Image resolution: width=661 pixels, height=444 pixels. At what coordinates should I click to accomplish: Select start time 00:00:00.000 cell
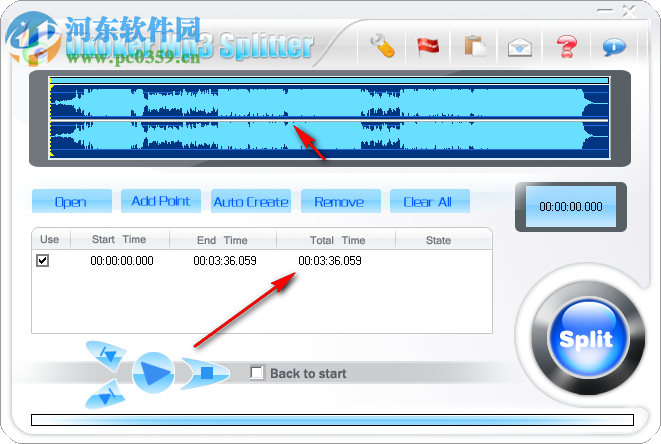tap(122, 261)
